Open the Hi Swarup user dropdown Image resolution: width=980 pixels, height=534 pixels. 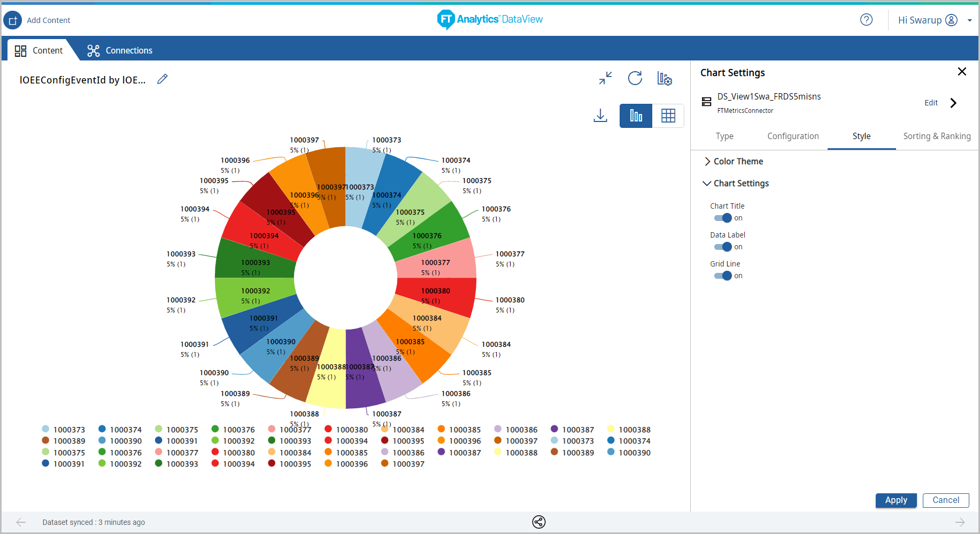[x=969, y=20]
